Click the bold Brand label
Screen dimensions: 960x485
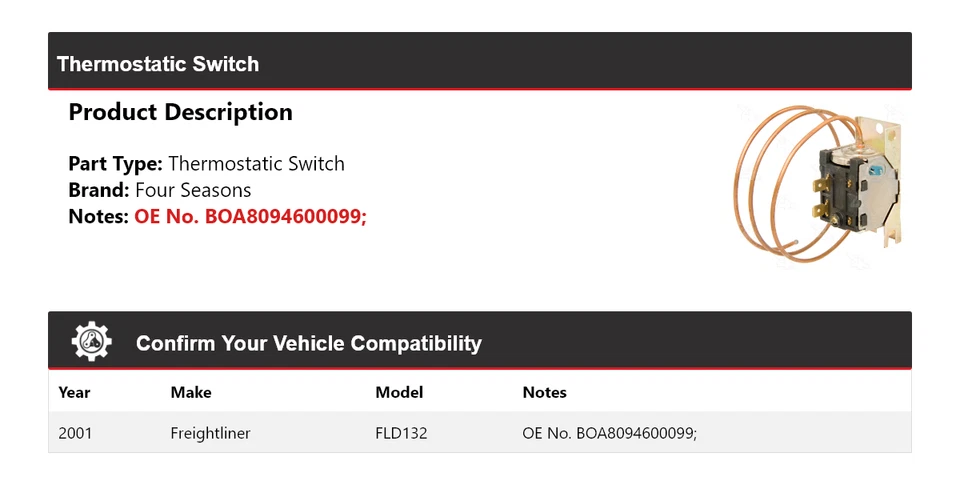(98, 190)
